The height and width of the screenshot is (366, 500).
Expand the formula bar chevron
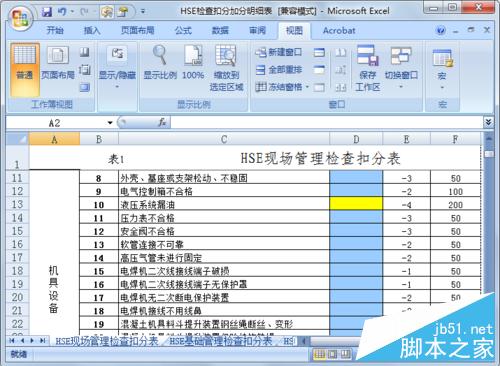(x=488, y=122)
